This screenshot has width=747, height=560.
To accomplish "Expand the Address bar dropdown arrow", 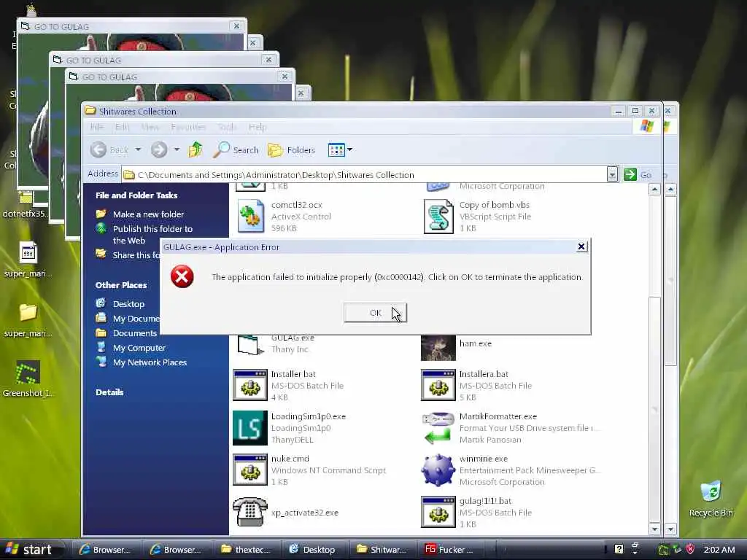I will click(x=612, y=174).
